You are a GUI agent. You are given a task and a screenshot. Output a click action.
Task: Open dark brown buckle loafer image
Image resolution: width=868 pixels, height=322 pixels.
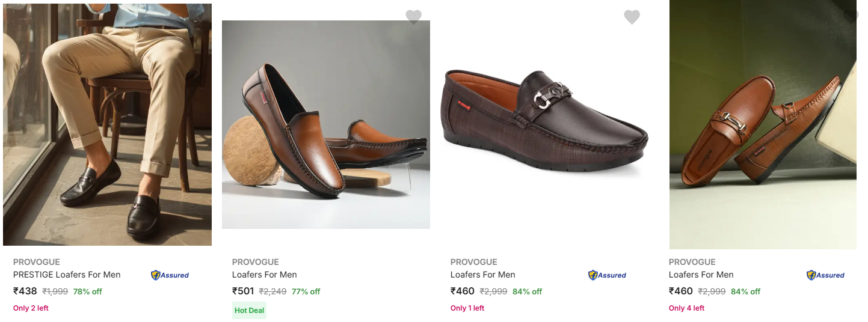point(544,120)
